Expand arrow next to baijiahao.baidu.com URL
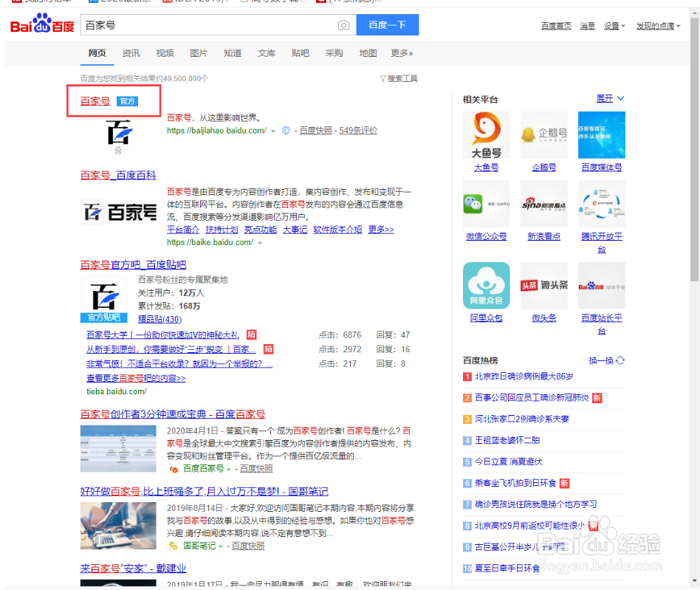This screenshot has width=700, height=590. click(x=272, y=131)
